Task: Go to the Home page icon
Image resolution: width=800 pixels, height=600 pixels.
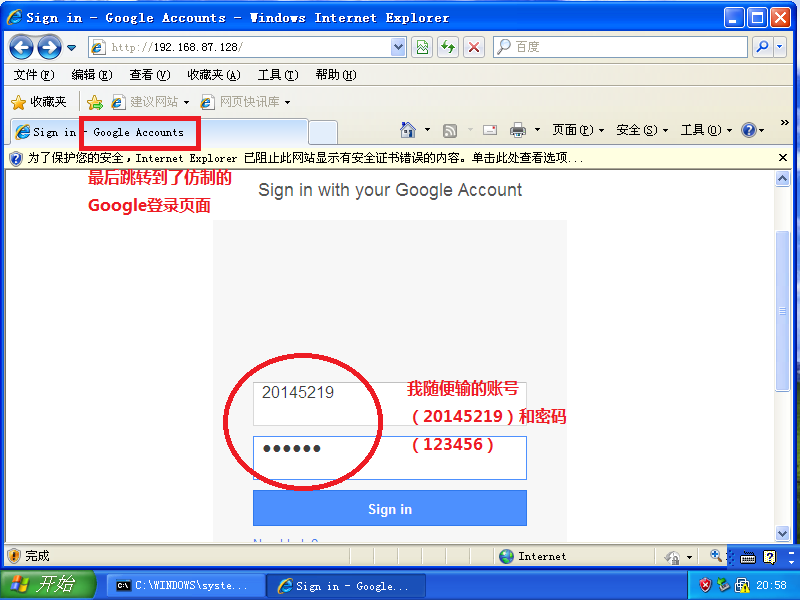Action: (408, 130)
